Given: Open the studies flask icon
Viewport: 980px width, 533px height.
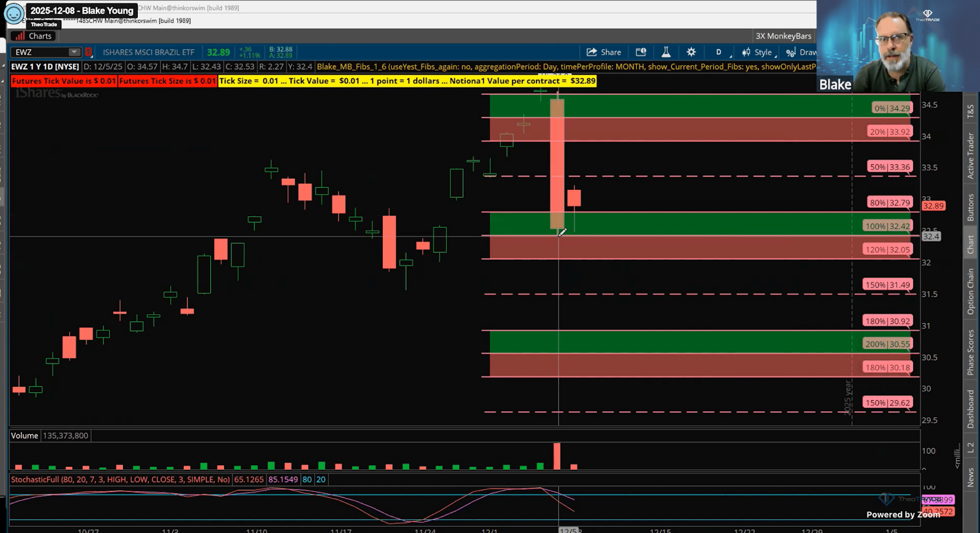Looking at the screenshot, I should [x=666, y=53].
